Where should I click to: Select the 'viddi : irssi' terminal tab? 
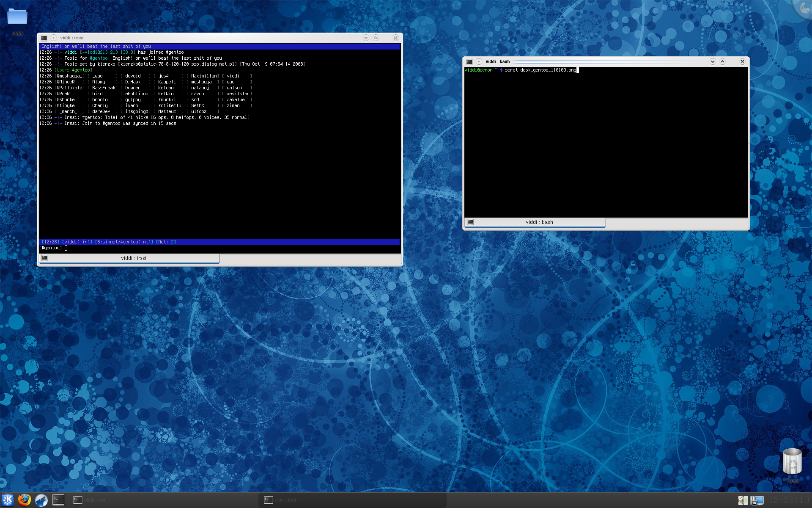(x=133, y=258)
